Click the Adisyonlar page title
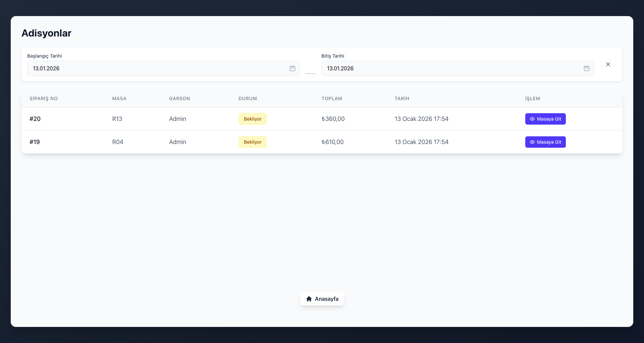This screenshot has height=343, width=644. (x=46, y=33)
